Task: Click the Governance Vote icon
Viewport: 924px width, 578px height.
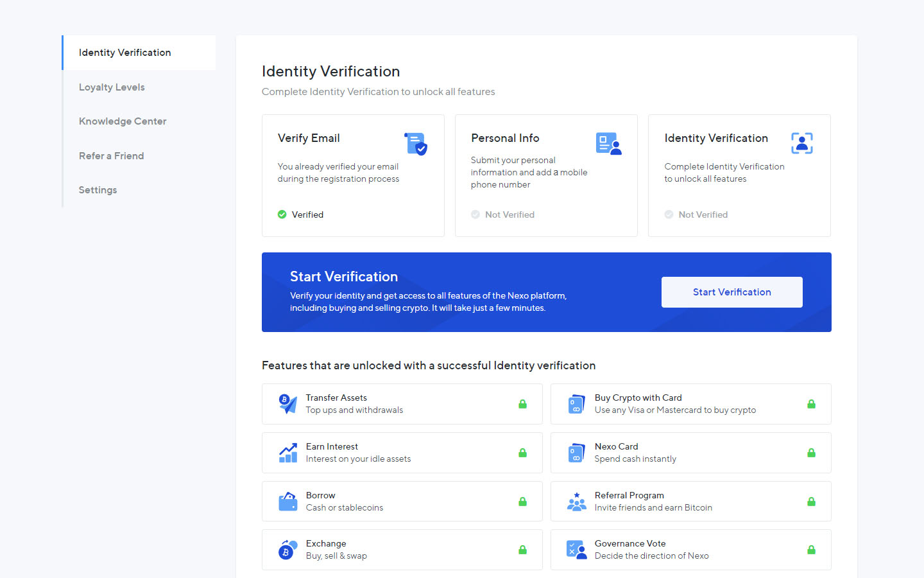Action: (x=577, y=550)
